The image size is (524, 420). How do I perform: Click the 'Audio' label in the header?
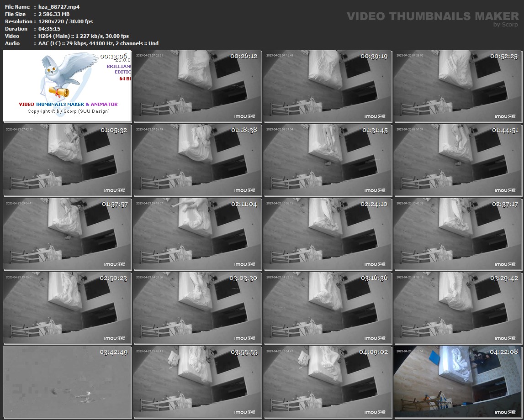point(12,43)
